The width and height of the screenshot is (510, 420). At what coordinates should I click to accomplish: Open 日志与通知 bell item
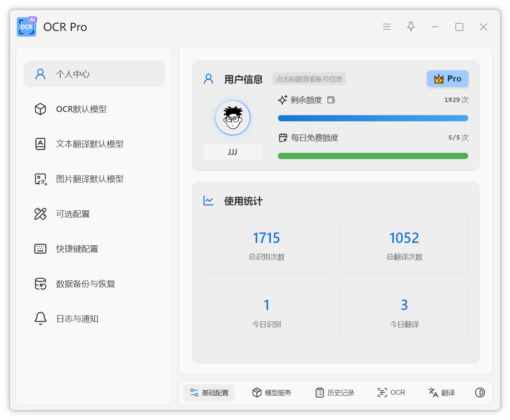click(x=94, y=319)
